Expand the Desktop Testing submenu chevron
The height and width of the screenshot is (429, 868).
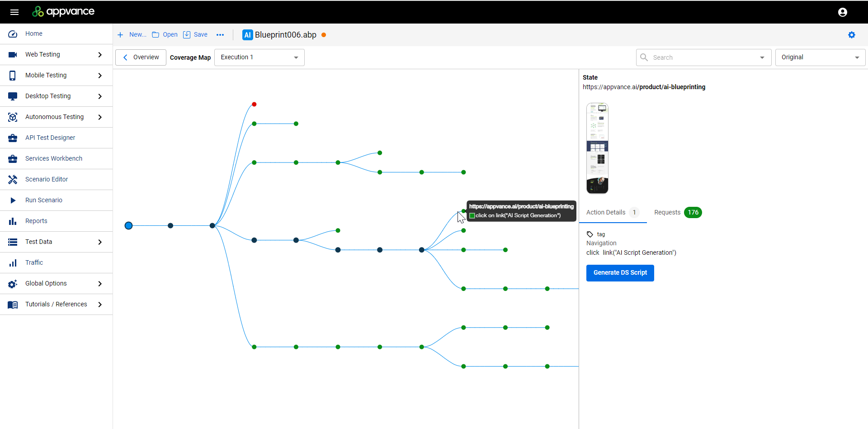click(x=100, y=96)
